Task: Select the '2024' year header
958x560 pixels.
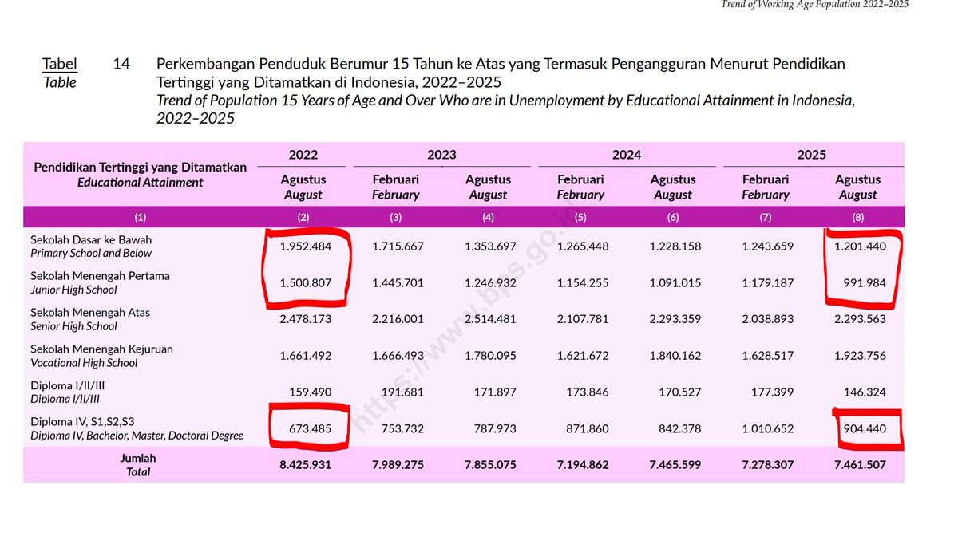Action: (x=627, y=155)
